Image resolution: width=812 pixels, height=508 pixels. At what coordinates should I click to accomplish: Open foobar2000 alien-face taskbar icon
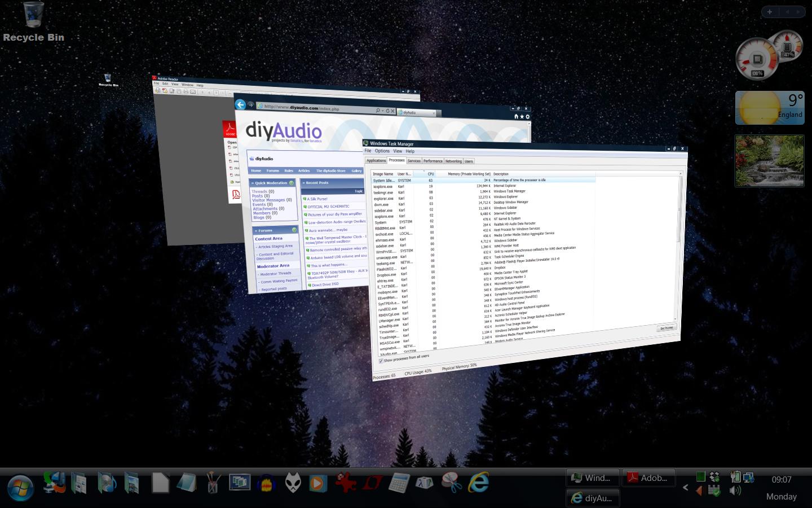293,483
